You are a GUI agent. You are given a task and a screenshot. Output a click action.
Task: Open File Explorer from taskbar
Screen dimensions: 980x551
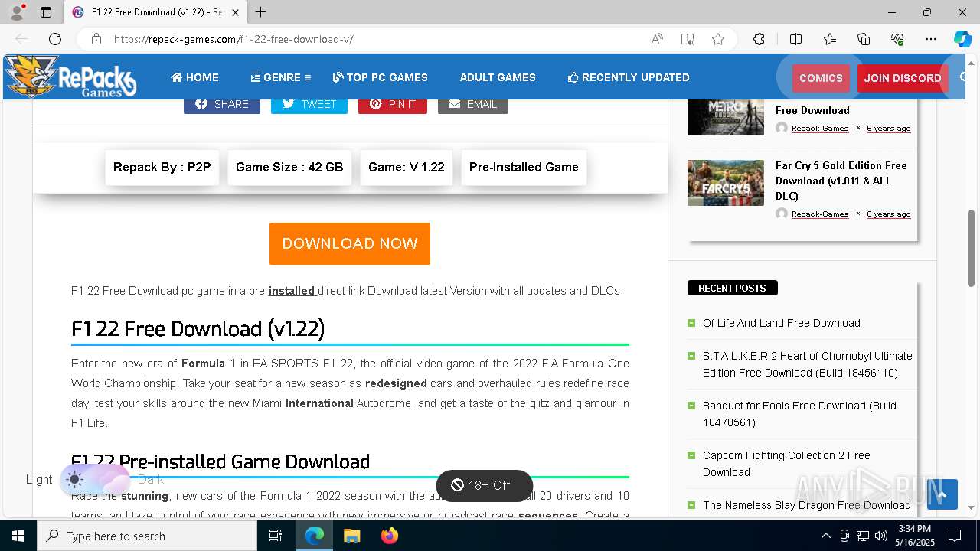coord(351,536)
